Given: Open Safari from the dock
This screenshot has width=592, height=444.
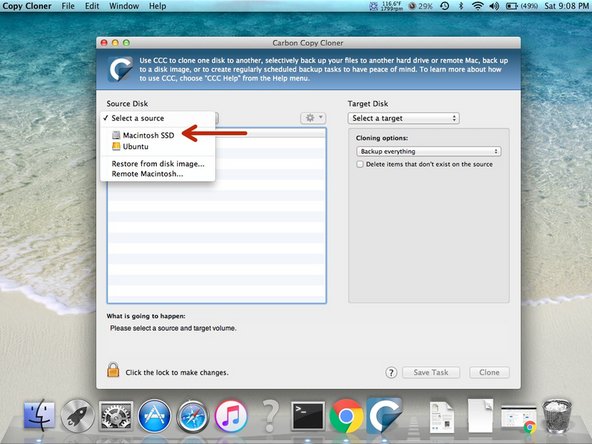Looking at the screenshot, I should click(193, 416).
